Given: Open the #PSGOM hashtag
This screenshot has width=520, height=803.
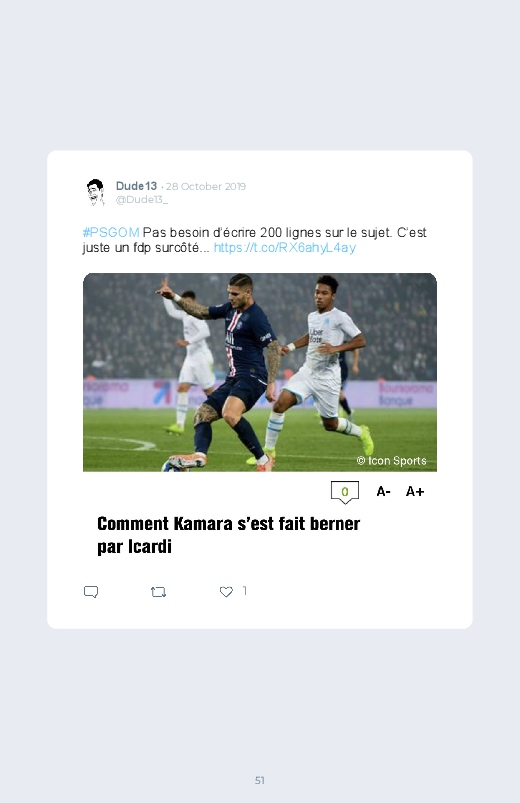Looking at the screenshot, I should point(111,233).
